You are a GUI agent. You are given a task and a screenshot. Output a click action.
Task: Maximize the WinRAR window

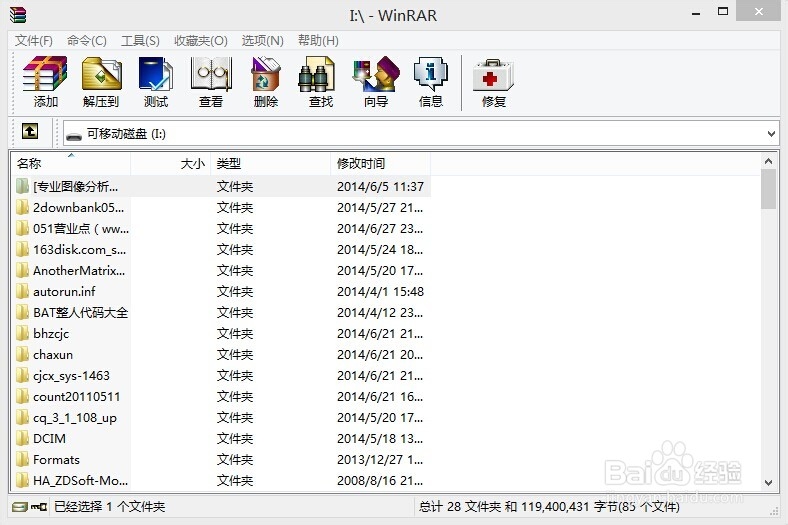(x=723, y=12)
